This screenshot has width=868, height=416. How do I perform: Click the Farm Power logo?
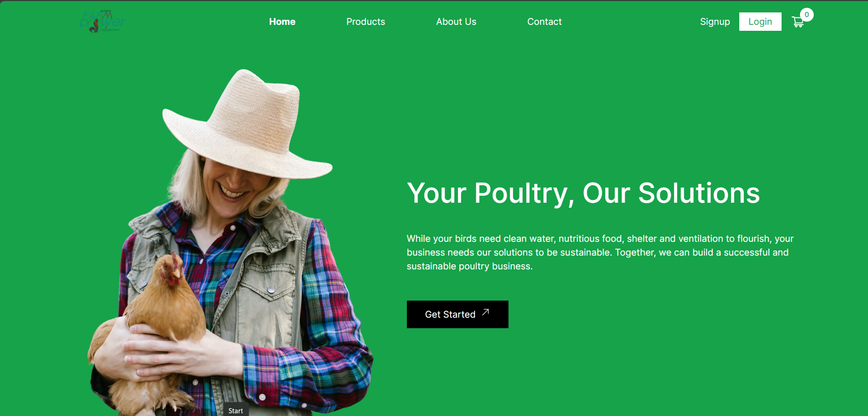[102, 21]
